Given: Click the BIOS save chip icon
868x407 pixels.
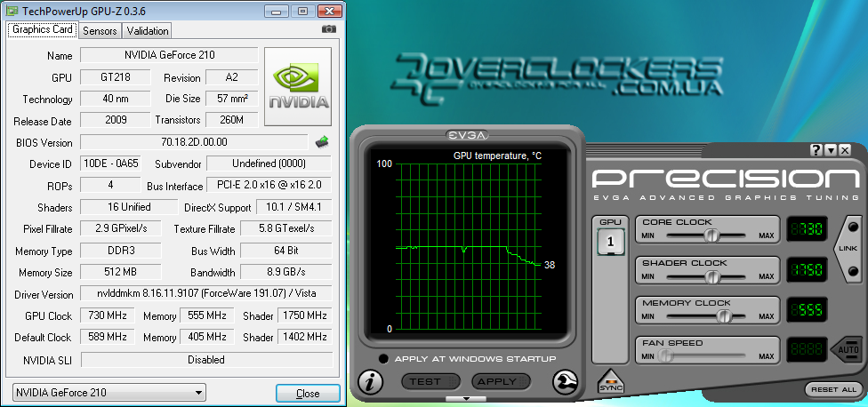Looking at the screenshot, I should click(x=322, y=142).
